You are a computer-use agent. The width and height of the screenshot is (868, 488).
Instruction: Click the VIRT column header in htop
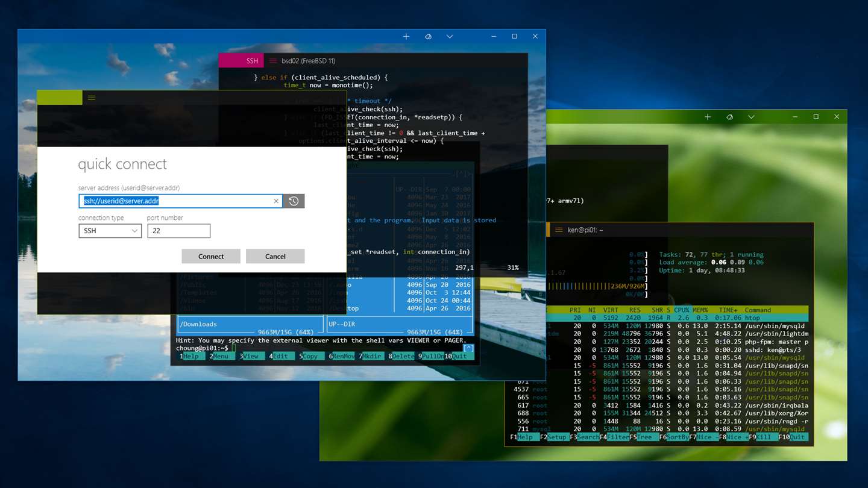(611, 310)
